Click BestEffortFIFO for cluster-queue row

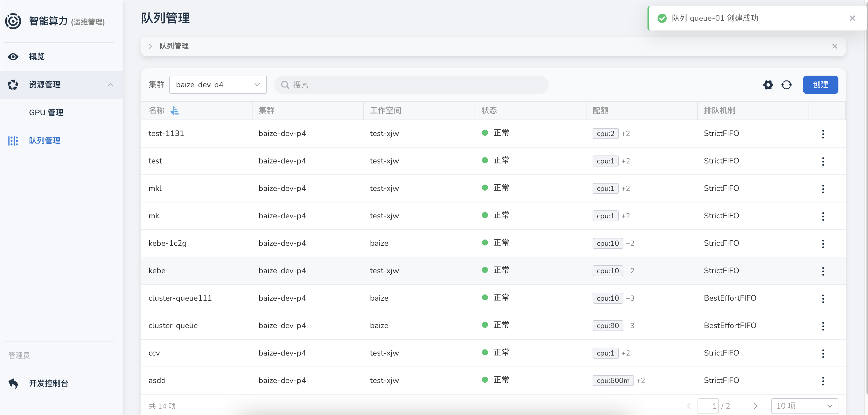[730, 326]
